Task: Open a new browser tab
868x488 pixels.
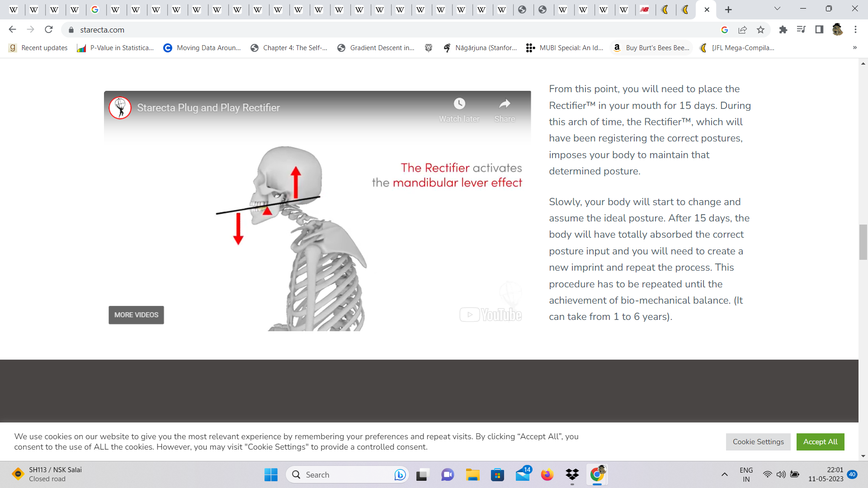Action: (x=728, y=9)
